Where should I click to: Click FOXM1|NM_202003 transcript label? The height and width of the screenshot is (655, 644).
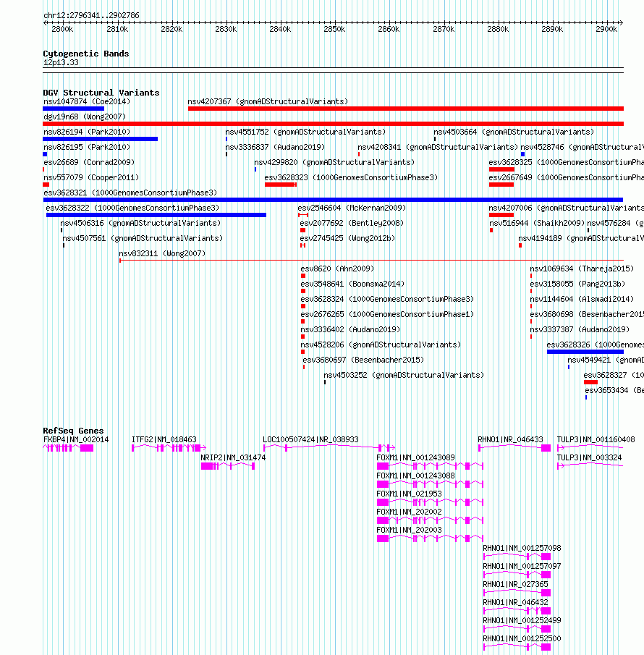409,530
